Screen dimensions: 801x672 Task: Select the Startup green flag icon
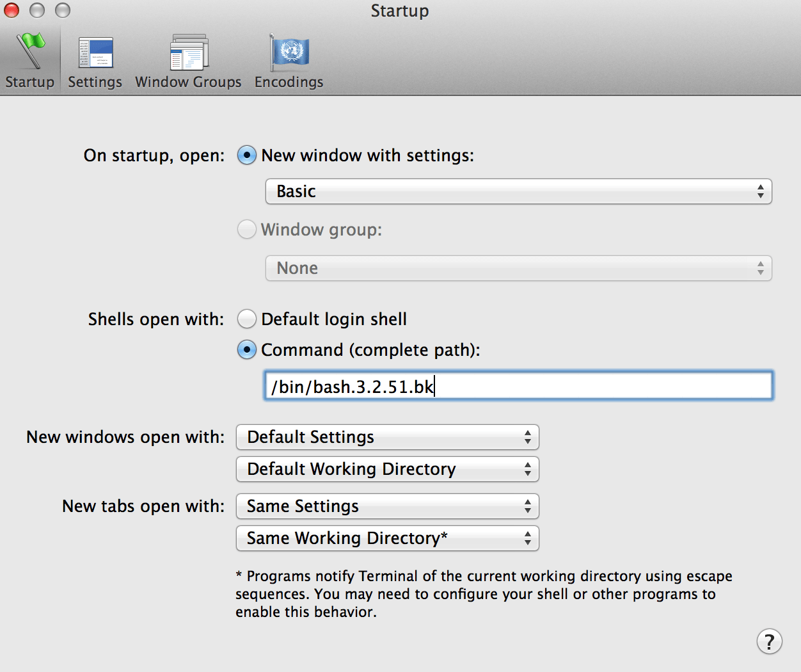[x=31, y=51]
